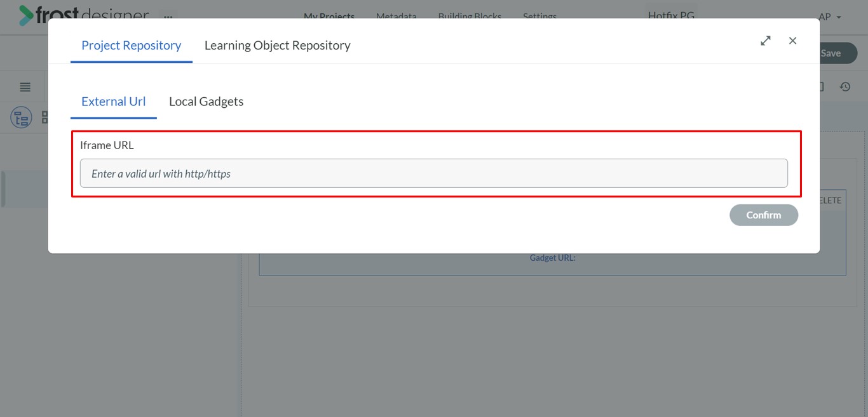This screenshot has width=868, height=417.
Task: Open the hamburger menu icon
Action: tap(25, 87)
